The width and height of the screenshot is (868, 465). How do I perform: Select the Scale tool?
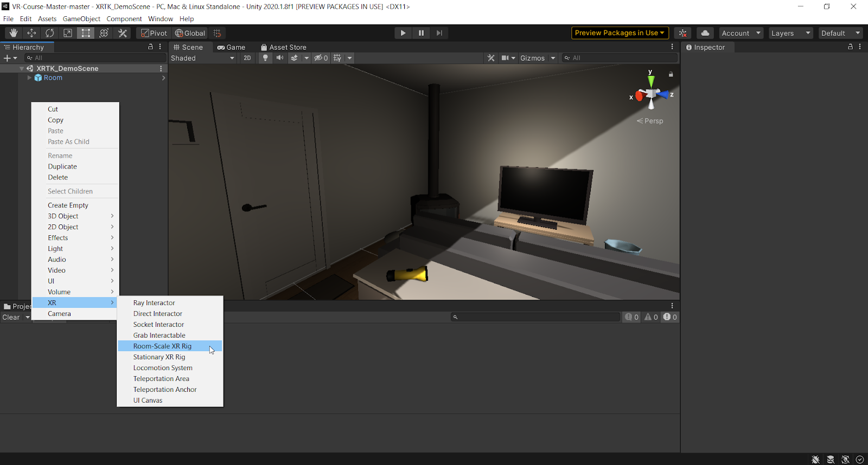[x=68, y=33]
